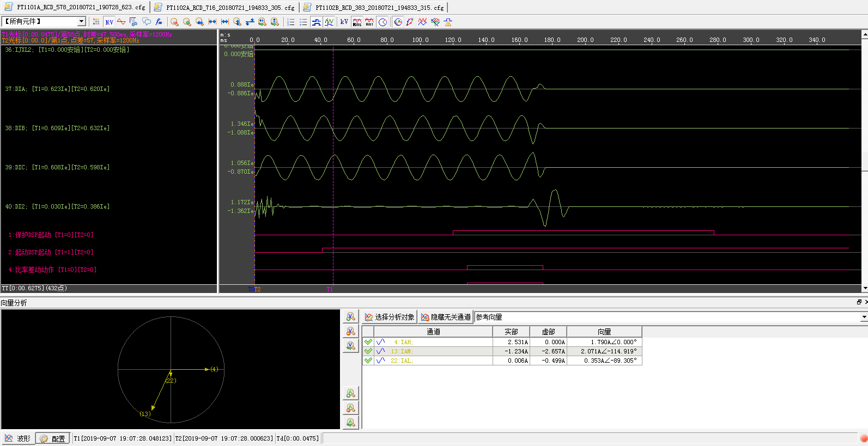Click 隐藏无关通道 button
This screenshot has height=446, width=868.
coord(446,317)
